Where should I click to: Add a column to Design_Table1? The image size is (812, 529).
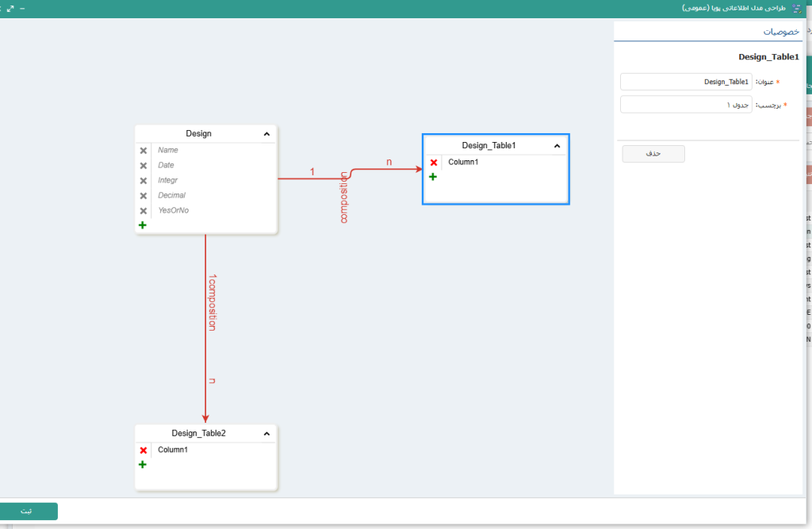[433, 177]
